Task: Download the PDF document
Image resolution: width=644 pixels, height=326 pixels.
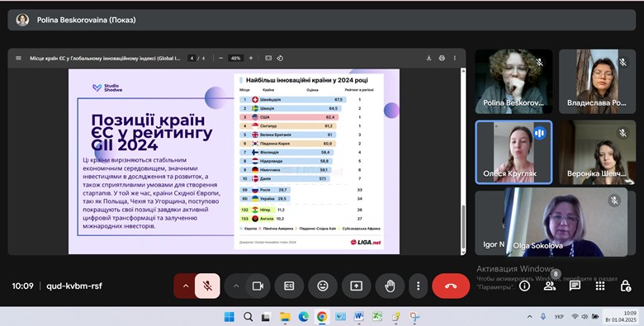Action: point(429,59)
